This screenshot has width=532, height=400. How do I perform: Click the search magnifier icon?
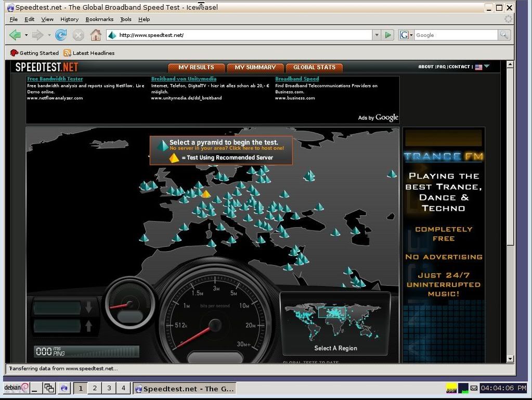point(504,35)
